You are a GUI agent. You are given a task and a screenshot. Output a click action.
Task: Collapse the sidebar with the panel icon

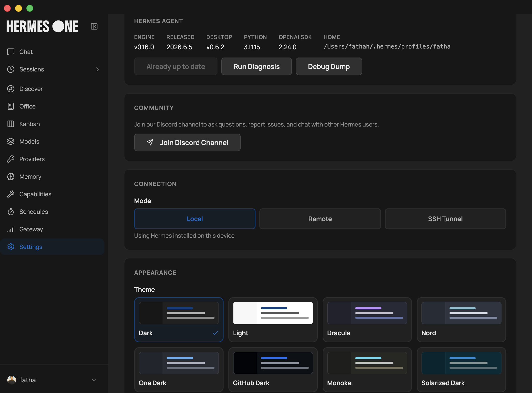pyautogui.click(x=94, y=26)
